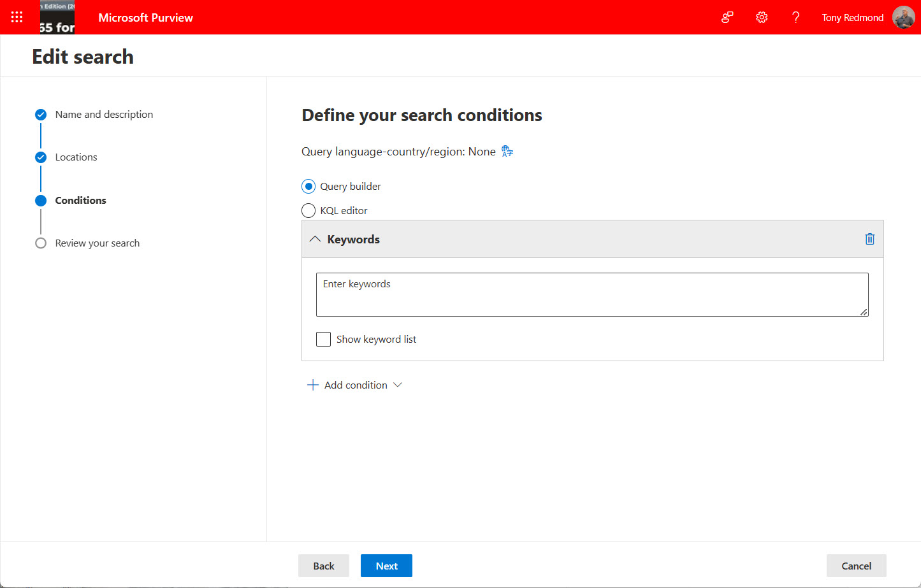Image resolution: width=921 pixels, height=588 pixels.
Task: Open help via the question mark icon
Action: pyautogui.click(x=796, y=17)
